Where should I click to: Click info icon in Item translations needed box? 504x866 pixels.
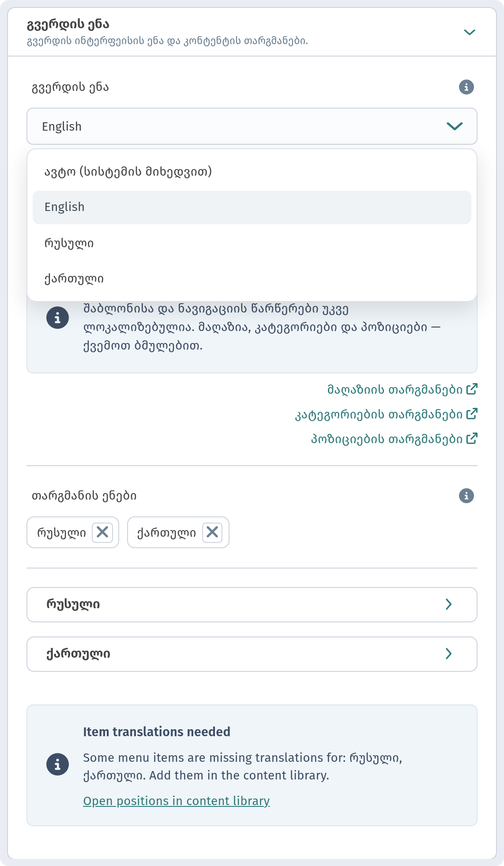[57, 764]
